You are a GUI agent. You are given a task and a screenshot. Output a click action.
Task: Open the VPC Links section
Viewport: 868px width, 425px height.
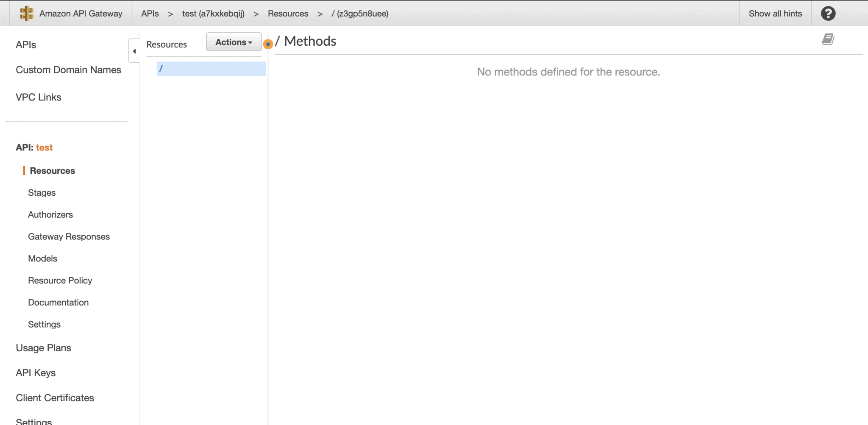tap(38, 97)
